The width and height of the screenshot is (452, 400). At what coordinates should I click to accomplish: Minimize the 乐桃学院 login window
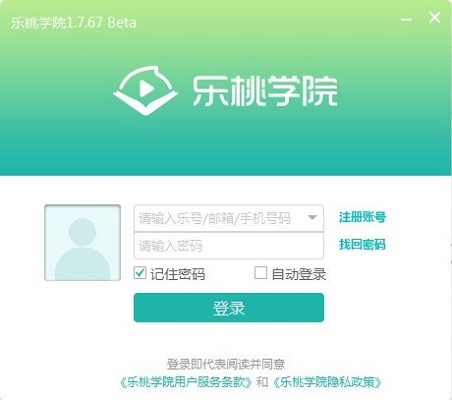(x=406, y=19)
